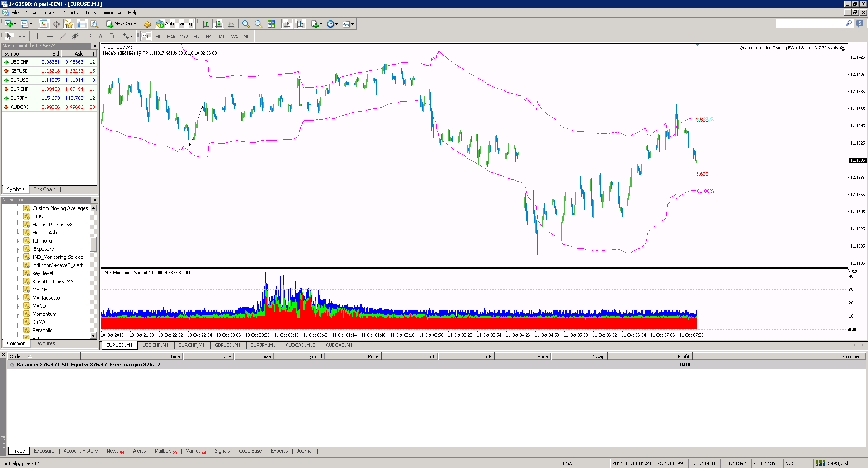868x468 pixels.
Task: Switch to H4 timeframe
Action: coord(209,36)
